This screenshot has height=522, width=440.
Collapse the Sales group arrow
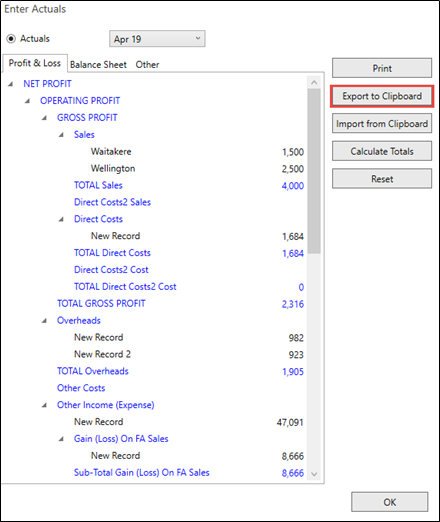tap(61, 135)
